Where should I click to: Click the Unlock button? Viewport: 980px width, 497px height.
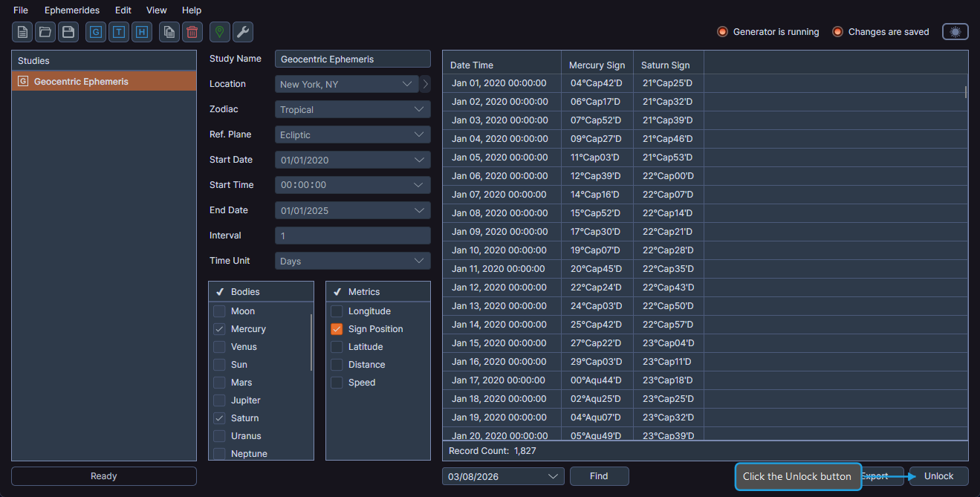click(938, 476)
